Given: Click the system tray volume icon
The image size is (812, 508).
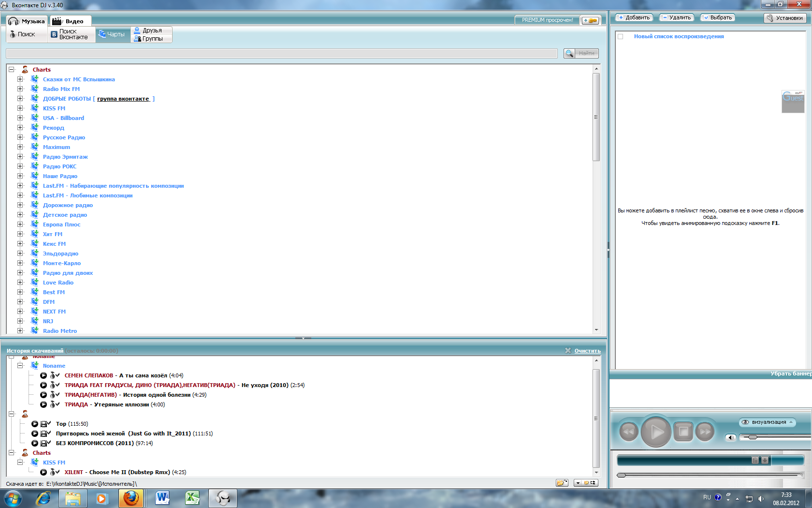Looking at the screenshot, I should [x=761, y=499].
